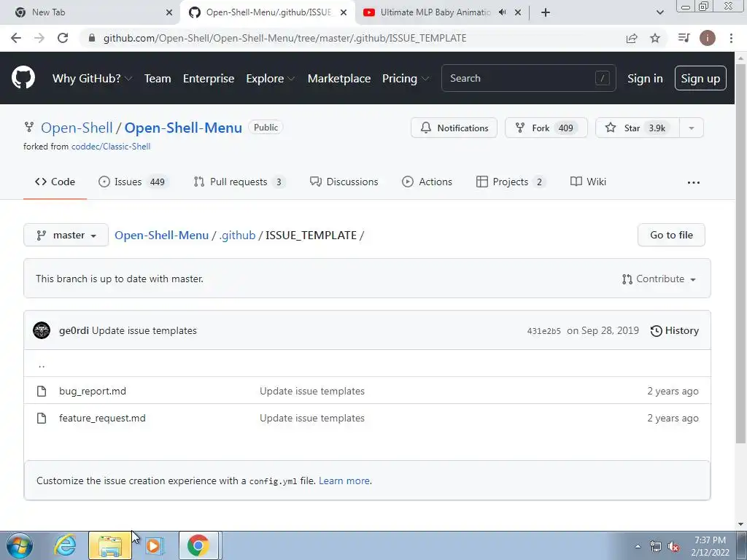
Task: Focus the GitHub search field
Action: point(528,78)
